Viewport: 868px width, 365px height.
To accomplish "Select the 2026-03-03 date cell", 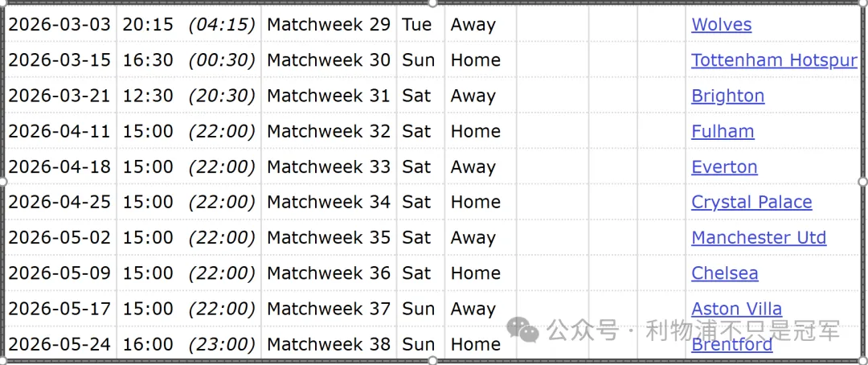I will [x=59, y=25].
